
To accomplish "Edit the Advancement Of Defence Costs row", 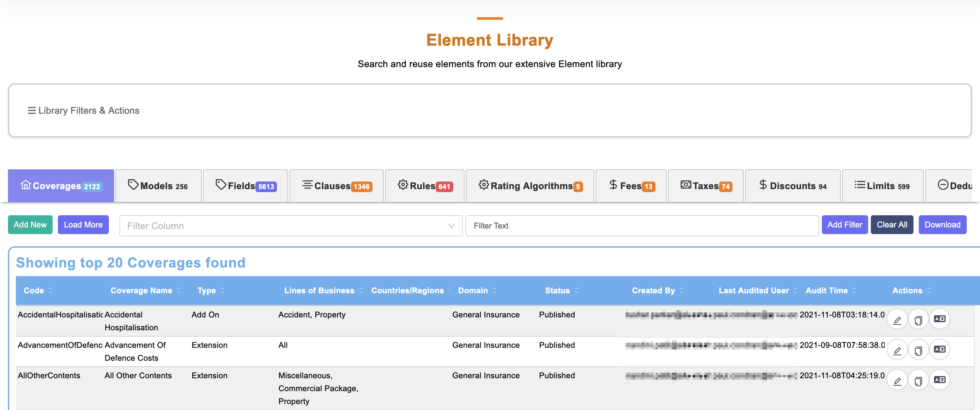I will (x=897, y=350).
